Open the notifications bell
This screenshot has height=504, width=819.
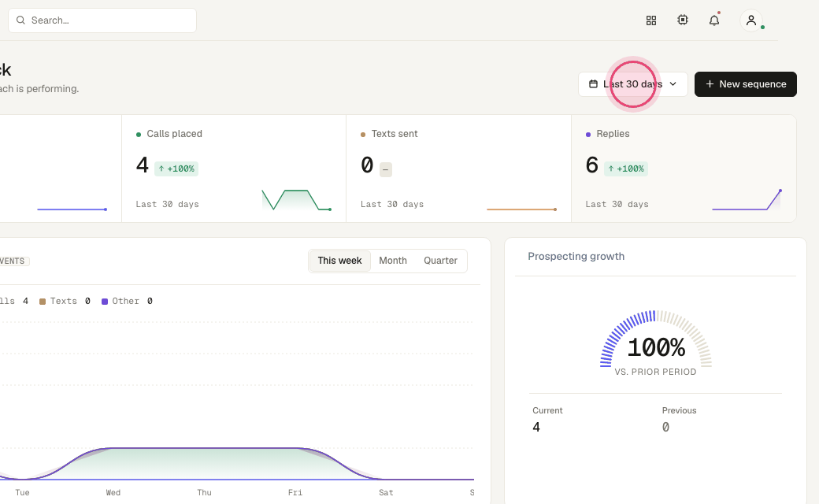click(714, 20)
